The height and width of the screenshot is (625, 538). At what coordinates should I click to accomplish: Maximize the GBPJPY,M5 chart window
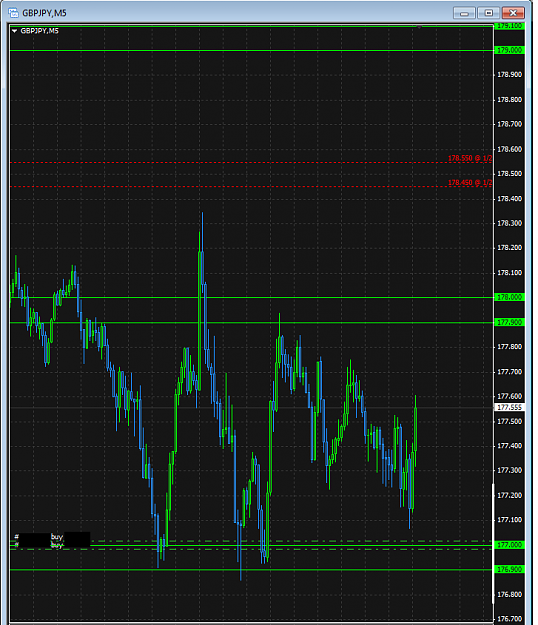(x=489, y=13)
